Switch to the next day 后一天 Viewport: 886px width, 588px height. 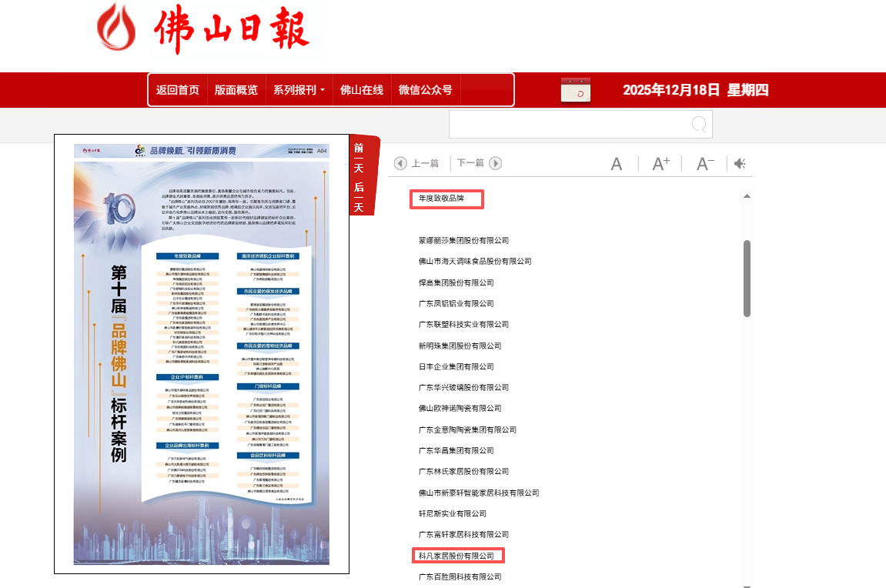(359, 197)
